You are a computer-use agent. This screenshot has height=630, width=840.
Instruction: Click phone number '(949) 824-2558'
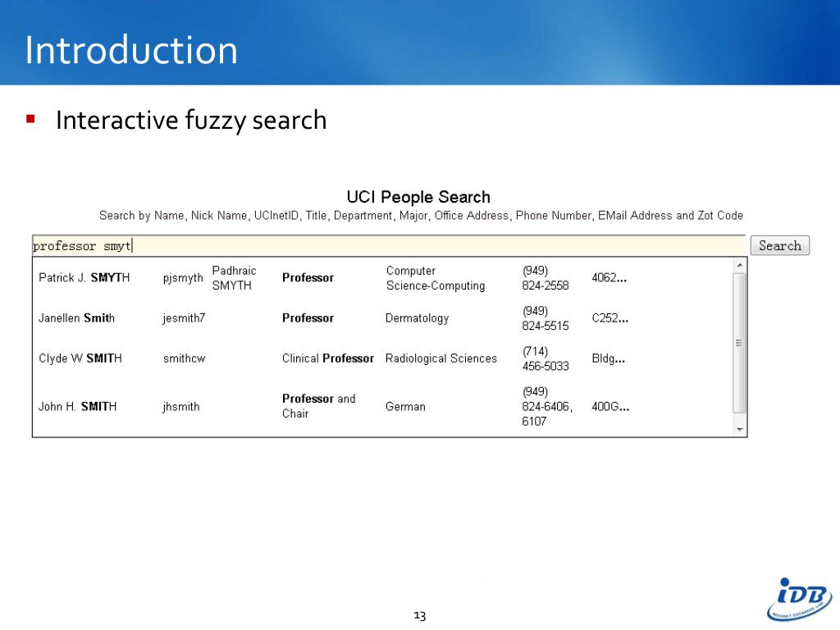(546, 278)
